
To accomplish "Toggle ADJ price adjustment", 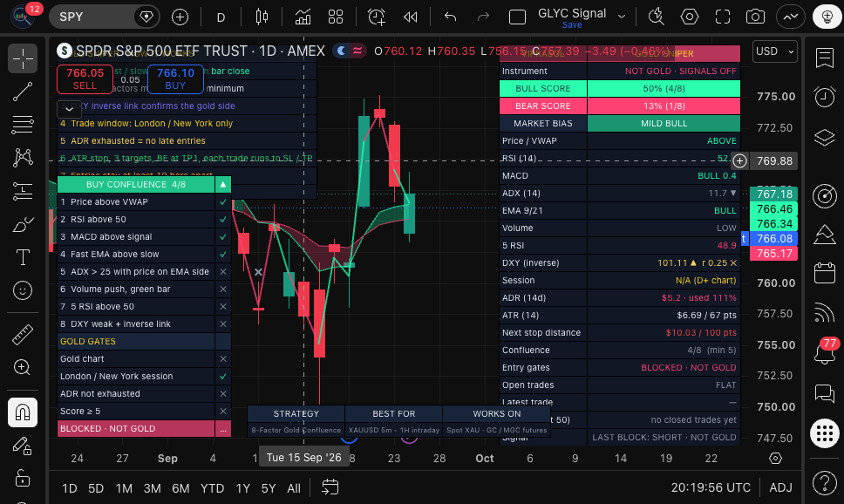I will pyautogui.click(x=780, y=487).
